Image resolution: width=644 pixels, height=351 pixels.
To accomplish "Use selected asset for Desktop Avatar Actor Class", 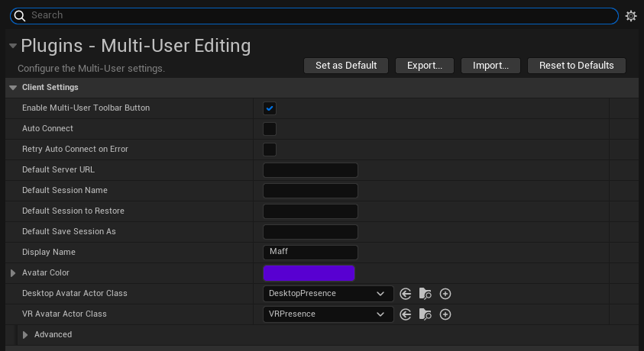I will (x=406, y=294).
